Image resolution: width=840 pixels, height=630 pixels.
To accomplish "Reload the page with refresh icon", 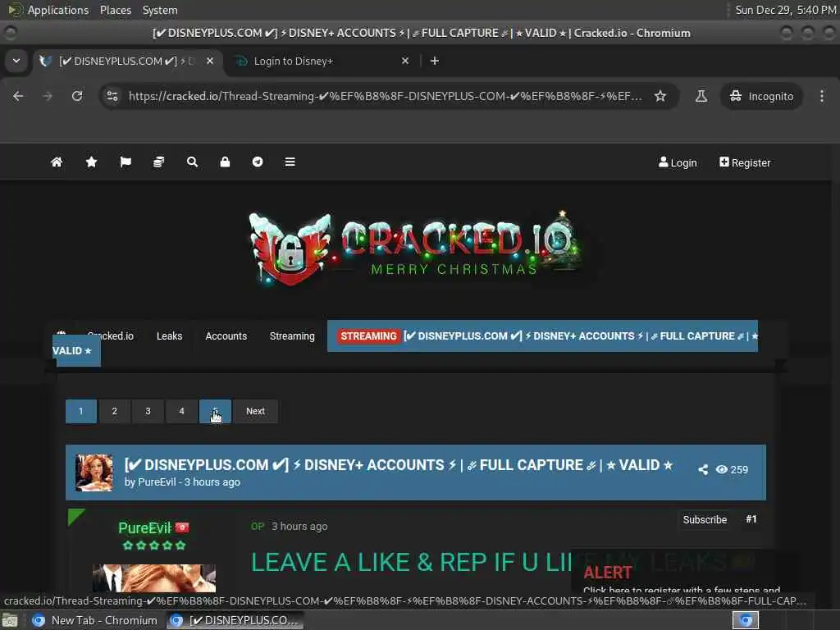I will (77, 96).
